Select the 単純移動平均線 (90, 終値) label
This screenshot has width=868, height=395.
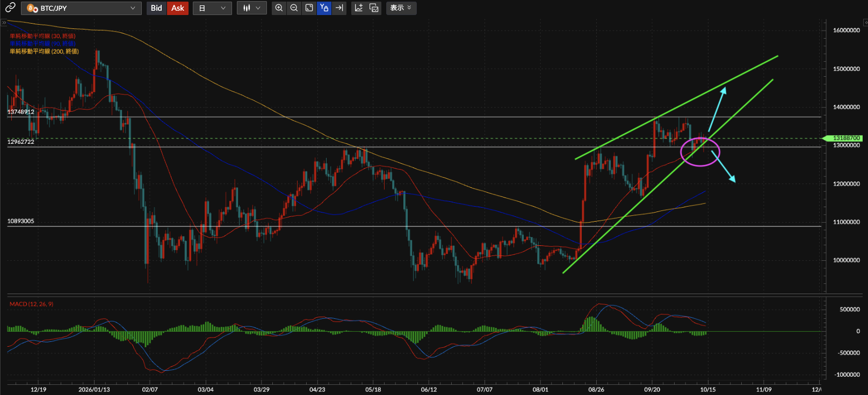(42, 43)
